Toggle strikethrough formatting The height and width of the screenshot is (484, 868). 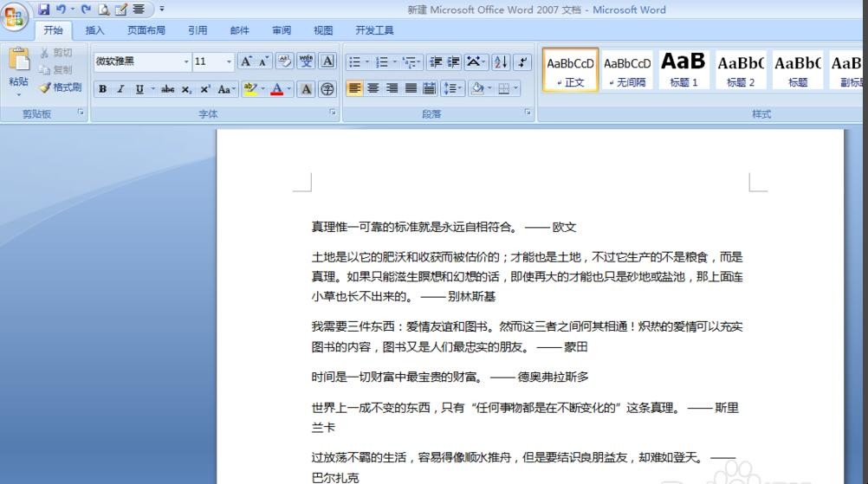click(x=167, y=89)
